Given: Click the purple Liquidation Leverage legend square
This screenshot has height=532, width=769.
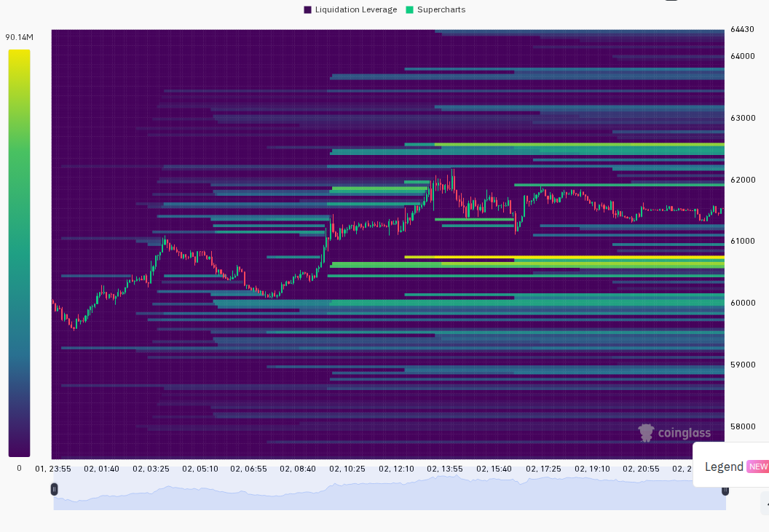Looking at the screenshot, I should click(308, 9).
